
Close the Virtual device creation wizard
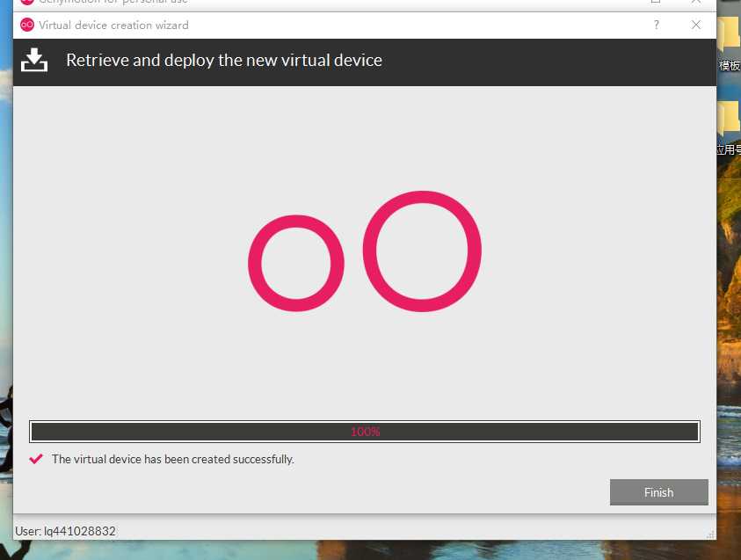pos(695,25)
